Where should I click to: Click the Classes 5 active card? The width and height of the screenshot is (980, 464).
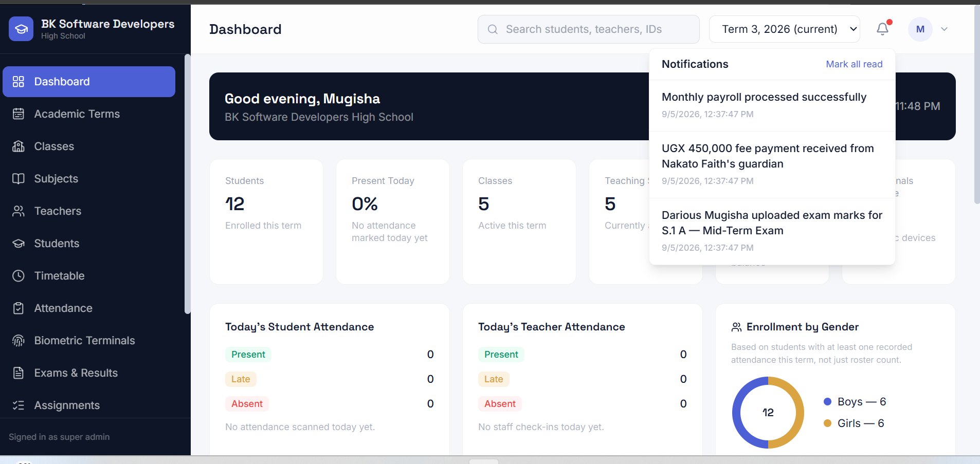[519, 221]
